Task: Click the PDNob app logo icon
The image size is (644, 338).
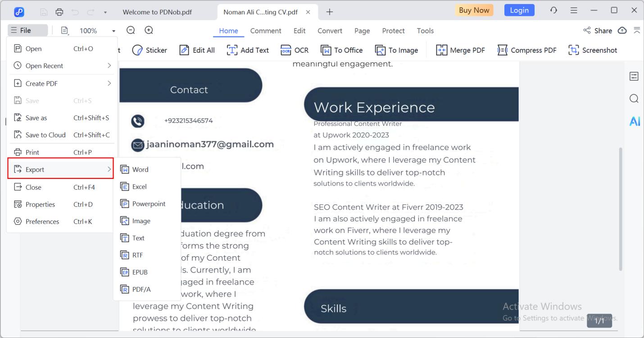Action: tap(19, 12)
